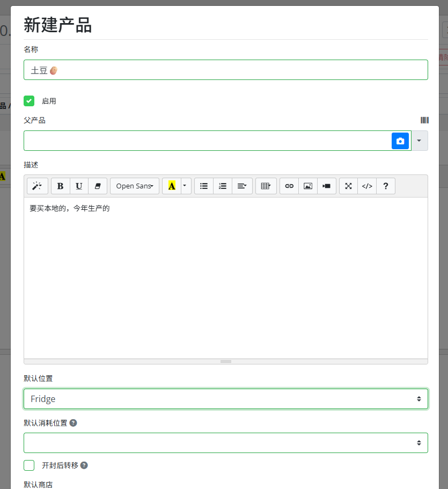Open the 默认消耗位置 dropdown
The width and height of the screenshot is (448, 489).
(x=226, y=443)
